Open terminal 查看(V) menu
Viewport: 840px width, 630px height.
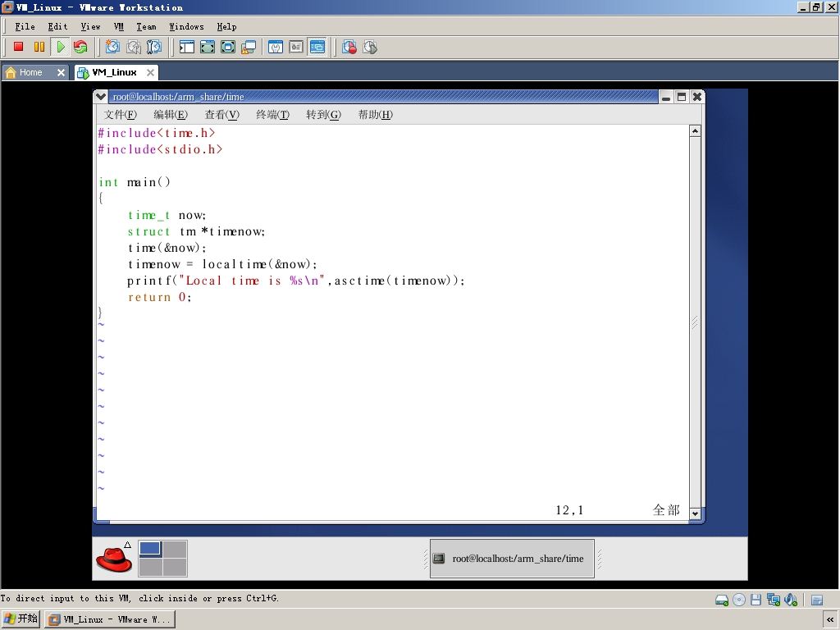click(221, 115)
